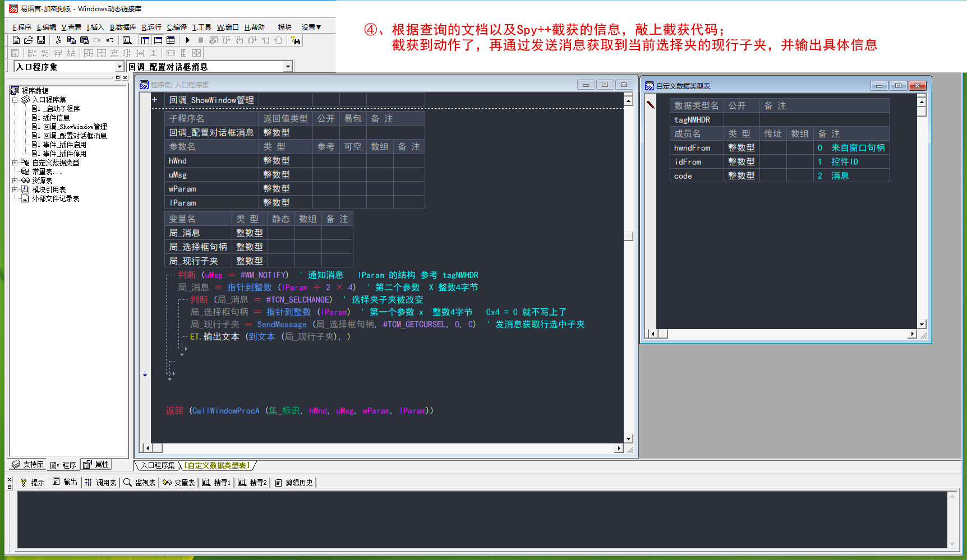The image size is (967, 560).
Task: Click the Open folder toolbar icon
Action: [x=28, y=40]
